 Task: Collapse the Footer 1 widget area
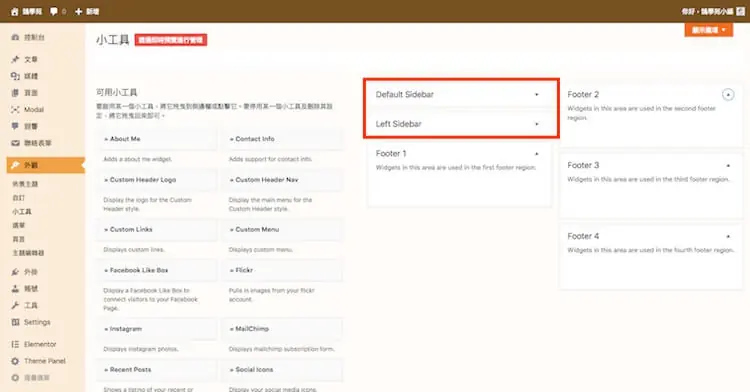[537, 154]
